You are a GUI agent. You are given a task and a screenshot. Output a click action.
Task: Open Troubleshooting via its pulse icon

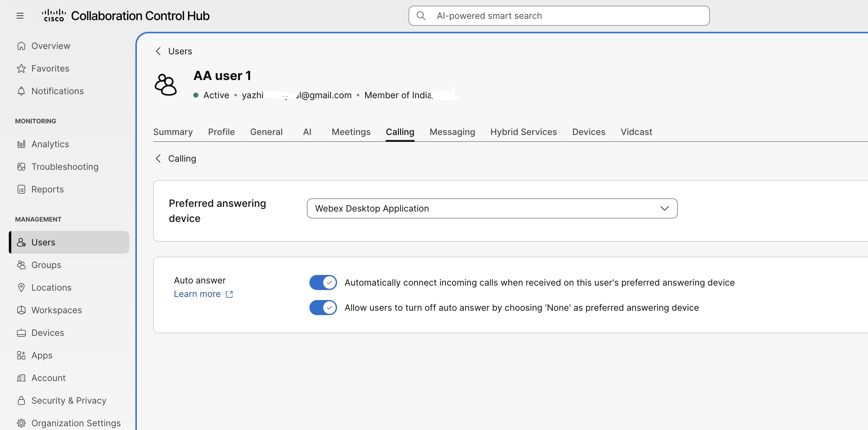[x=21, y=166]
